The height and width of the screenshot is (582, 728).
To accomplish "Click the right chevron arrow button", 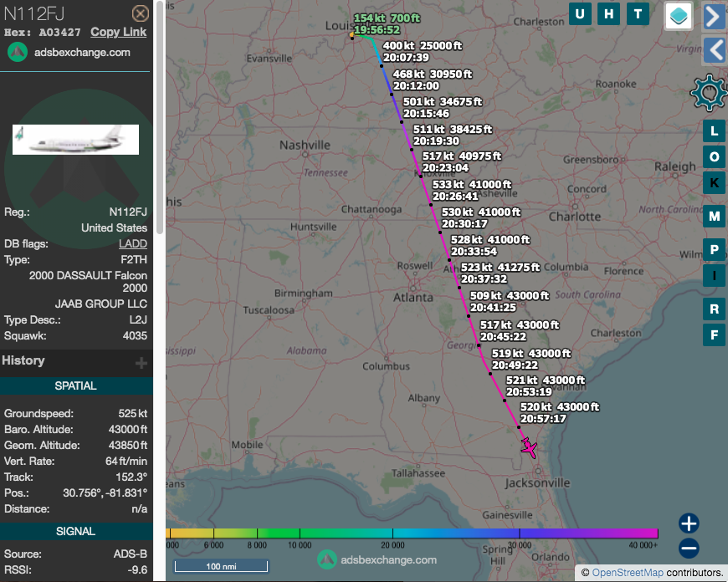I will click(714, 17).
